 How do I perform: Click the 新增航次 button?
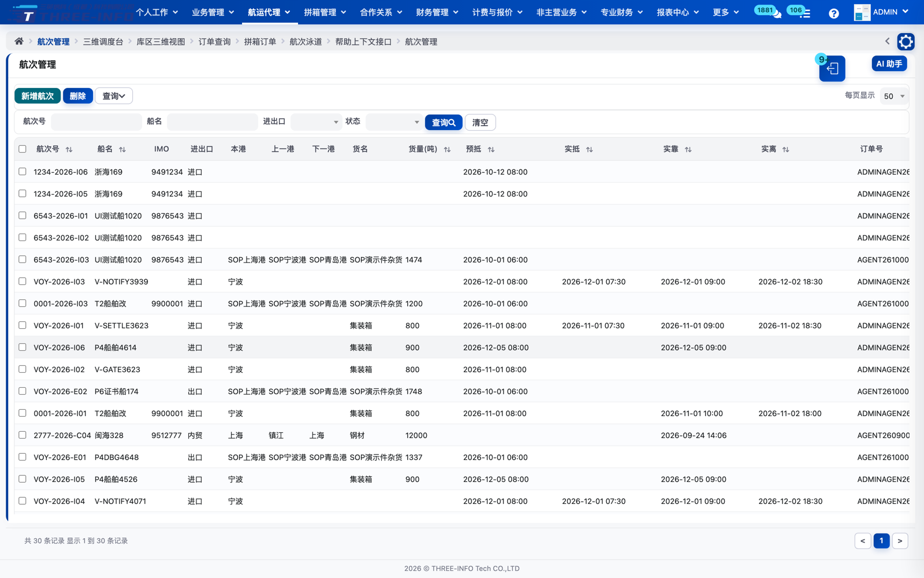coord(38,96)
